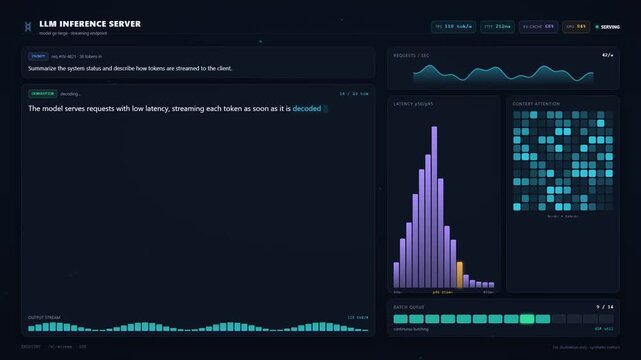Screen dimensions: 641x360
Task: Click the PROMPT badge
Action: coord(38,56)
